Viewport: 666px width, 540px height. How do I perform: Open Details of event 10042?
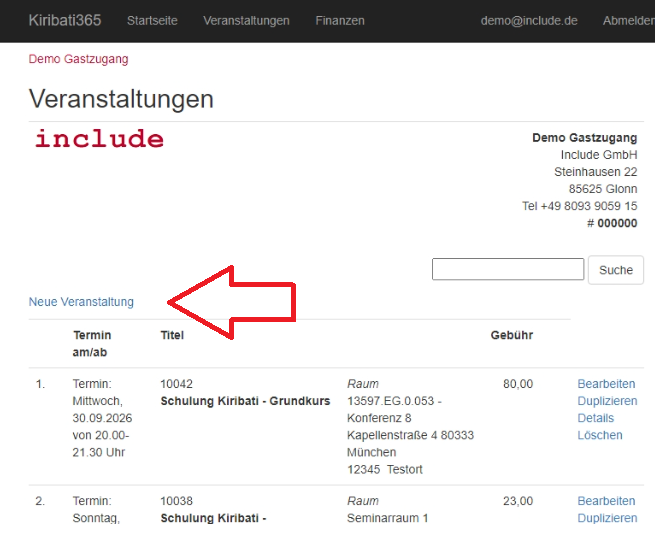596,418
